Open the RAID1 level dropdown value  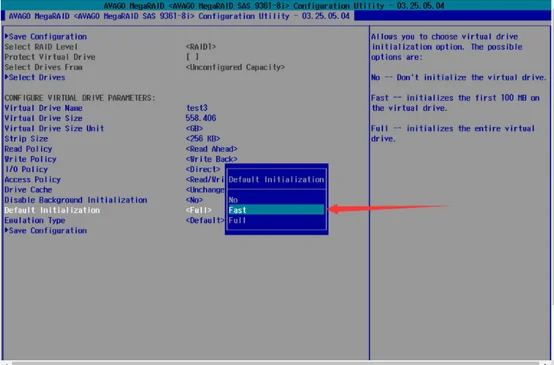pos(201,47)
